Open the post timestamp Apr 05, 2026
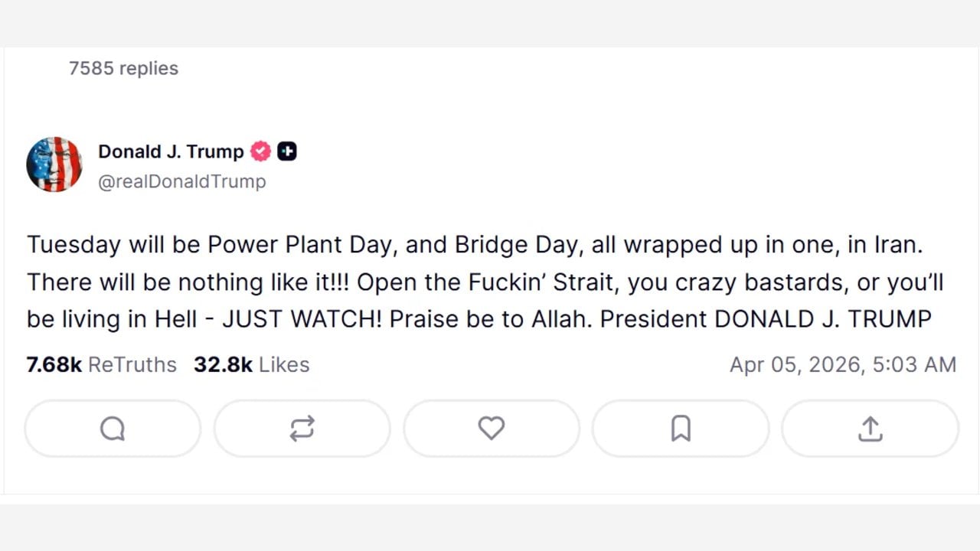The height and width of the screenshot is (551, 980). pyautogui.click(x=843, y=364)
